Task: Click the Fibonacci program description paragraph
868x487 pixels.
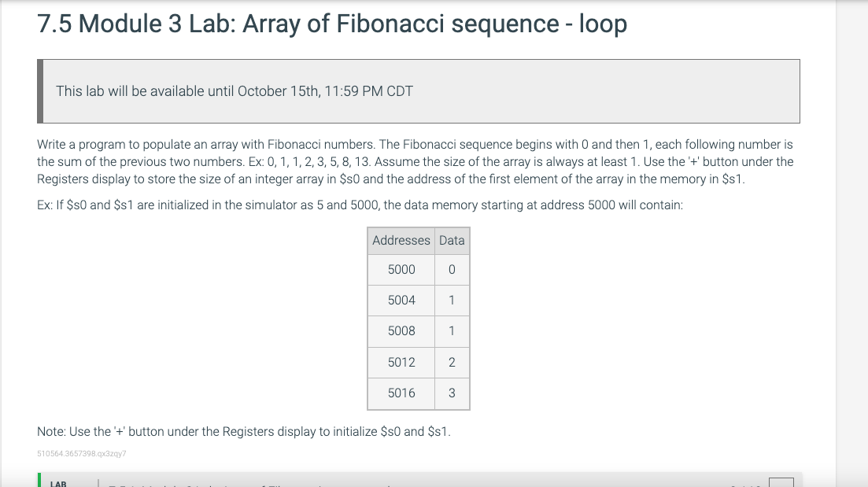Action: point(416,161)
